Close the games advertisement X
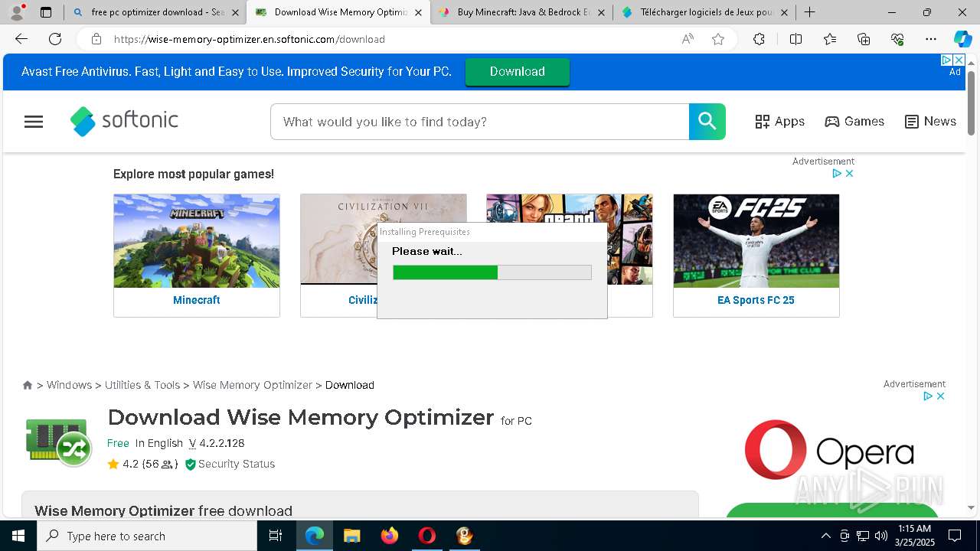 (x=849, y=174)
